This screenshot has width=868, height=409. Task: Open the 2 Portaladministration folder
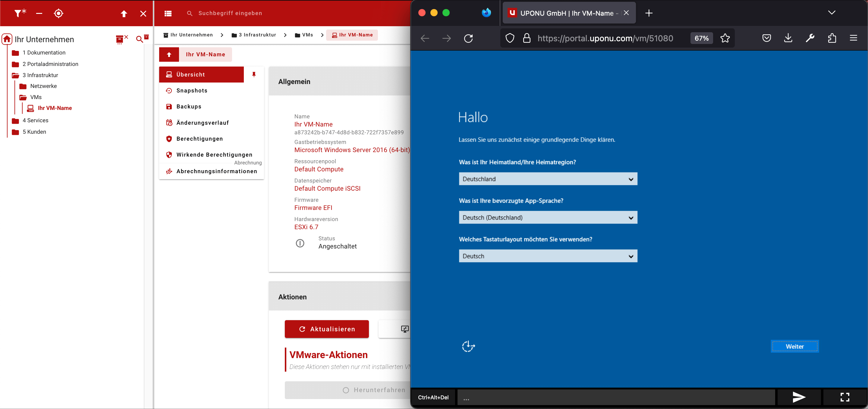(x=50, y=64)
